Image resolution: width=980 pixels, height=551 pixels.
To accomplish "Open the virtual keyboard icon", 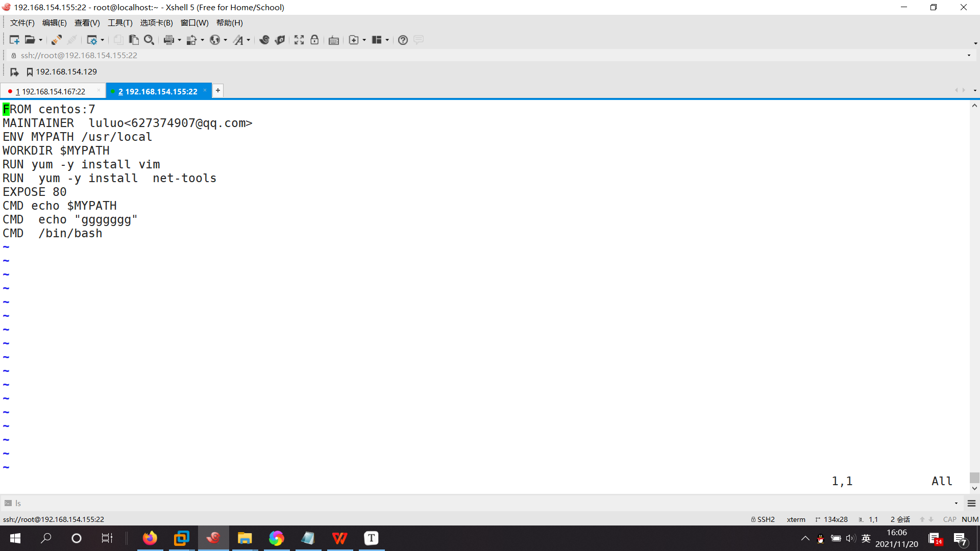I will pyautogui.click(x=334, y=40).
